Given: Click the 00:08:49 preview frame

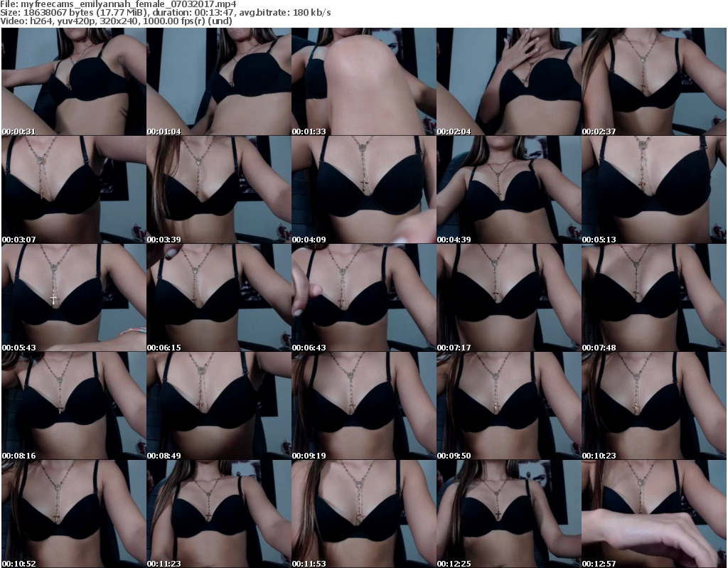Looking at the screenshot, I should click(x=219, y=406).
